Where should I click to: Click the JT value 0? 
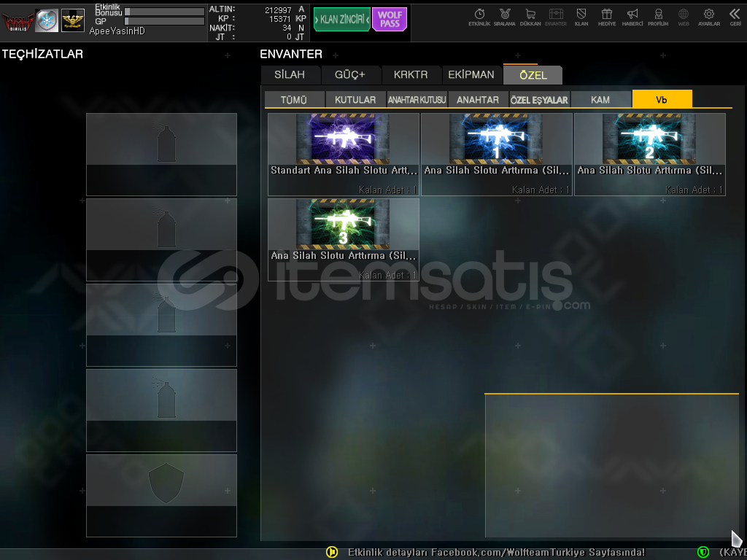coord(289,37)
